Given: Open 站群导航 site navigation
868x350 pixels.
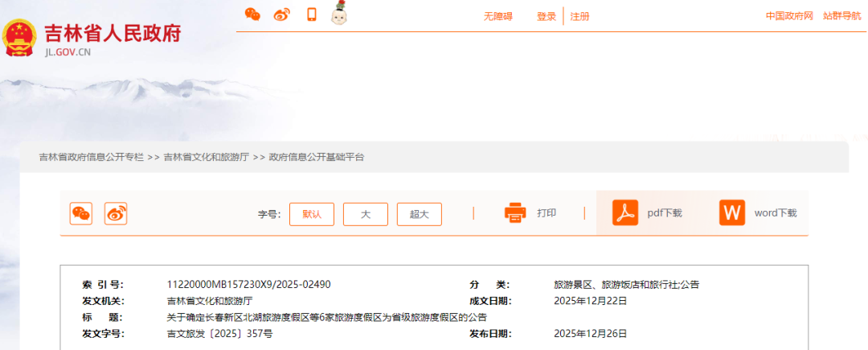Looking at the screenshot, I should [842, 16].
